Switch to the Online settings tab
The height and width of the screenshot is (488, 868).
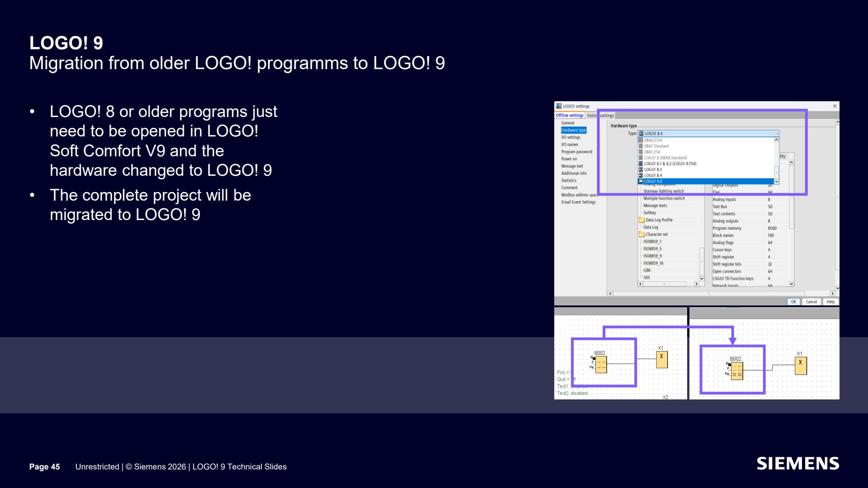coord(600,116)
